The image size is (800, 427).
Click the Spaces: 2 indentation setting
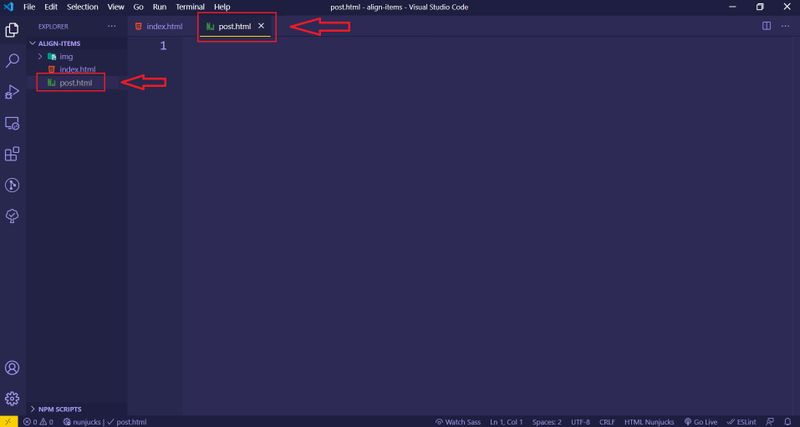[546, 421]
